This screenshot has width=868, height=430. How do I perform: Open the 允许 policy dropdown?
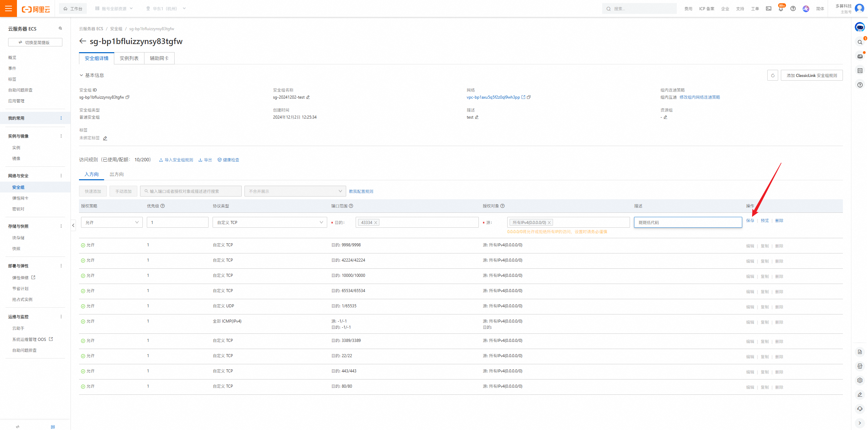(112, 222)
